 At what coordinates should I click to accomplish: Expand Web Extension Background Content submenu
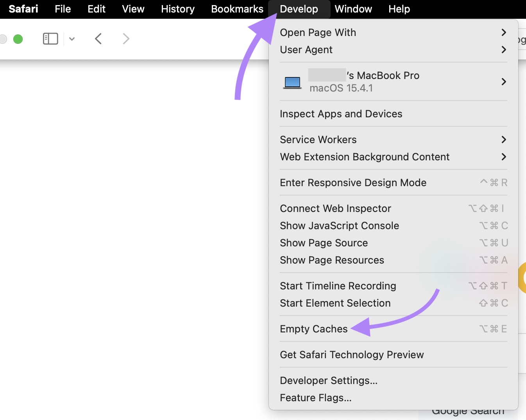coord(365,157)
